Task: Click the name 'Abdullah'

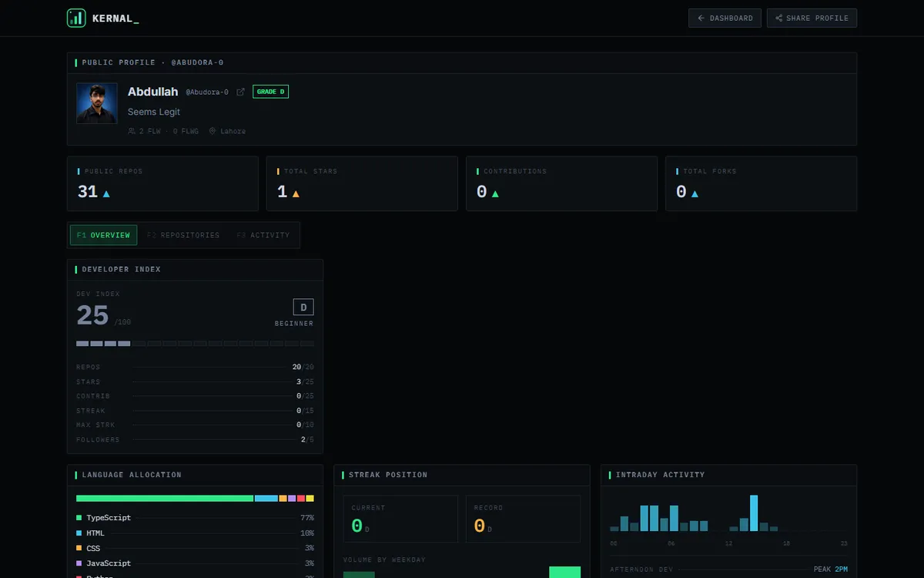Action: coord(152,92)
